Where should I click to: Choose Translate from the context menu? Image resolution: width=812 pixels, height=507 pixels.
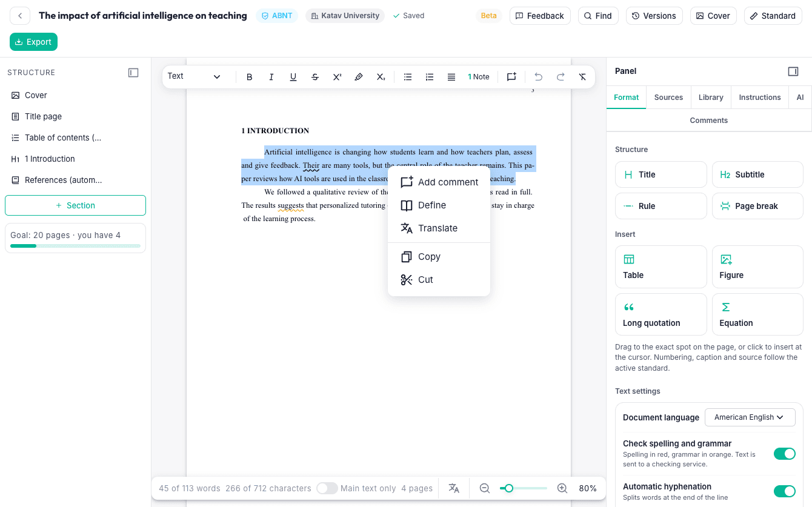coord(439,228)
